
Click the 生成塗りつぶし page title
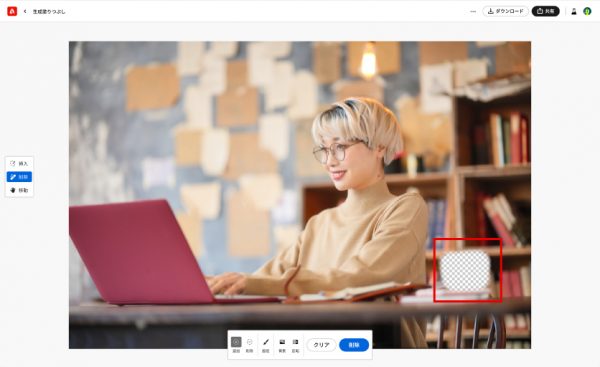[49, 12]
